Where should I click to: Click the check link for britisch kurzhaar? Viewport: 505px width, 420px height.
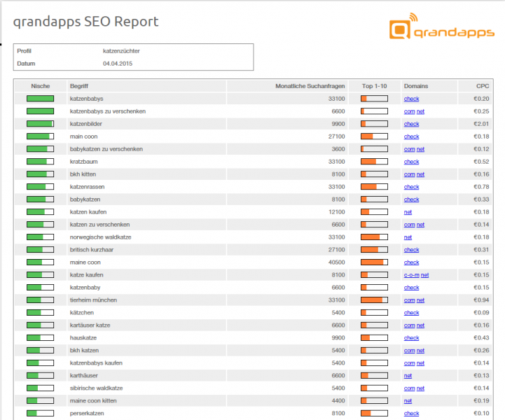pos(411,250)
